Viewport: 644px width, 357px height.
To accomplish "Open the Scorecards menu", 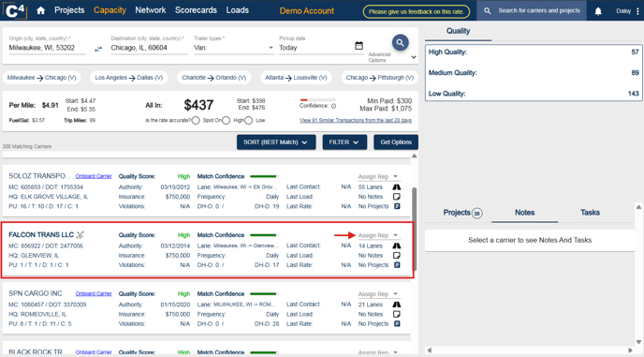I will pyautogui.click(x=196, y=10).
